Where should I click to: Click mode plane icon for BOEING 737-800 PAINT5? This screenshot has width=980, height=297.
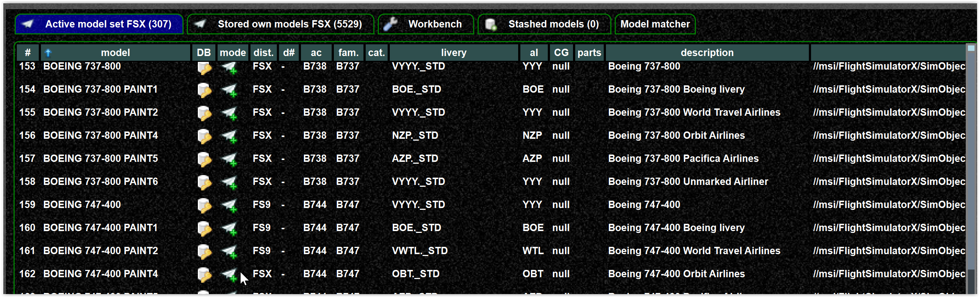click(x=230, y=159)
